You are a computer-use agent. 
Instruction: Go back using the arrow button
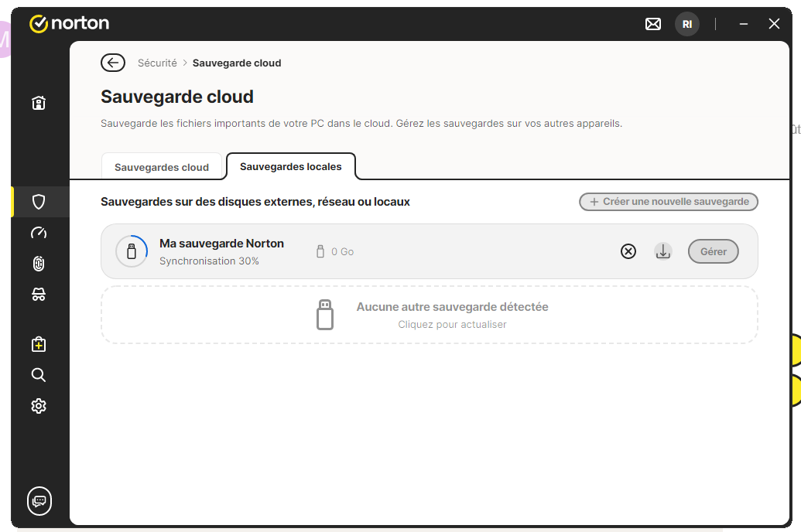(113, 63)
